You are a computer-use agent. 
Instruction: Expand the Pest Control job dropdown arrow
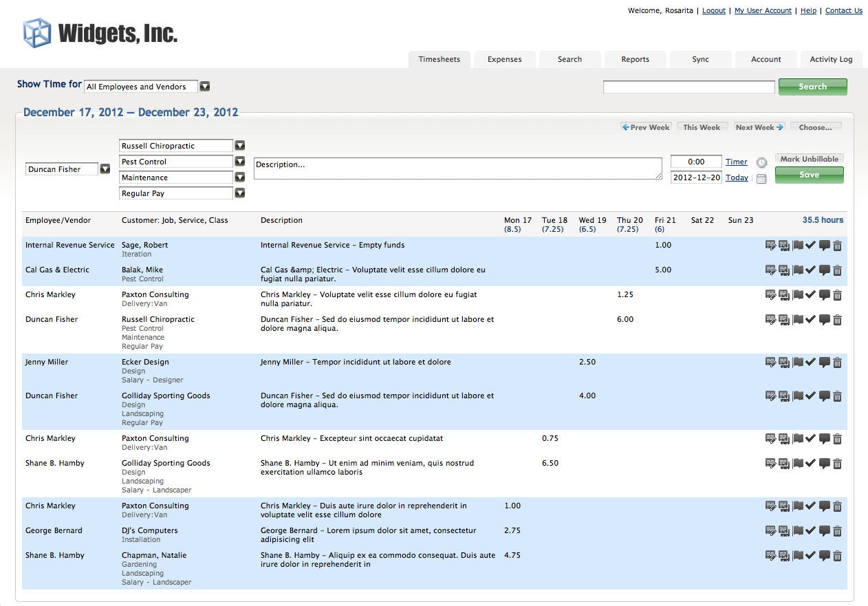[240, 162]
